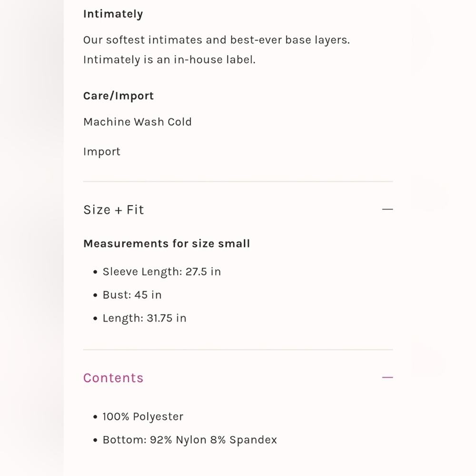Click the 100% Polyester bullet item
Viewport: 476px width, 476px height.
pos(143,416)
